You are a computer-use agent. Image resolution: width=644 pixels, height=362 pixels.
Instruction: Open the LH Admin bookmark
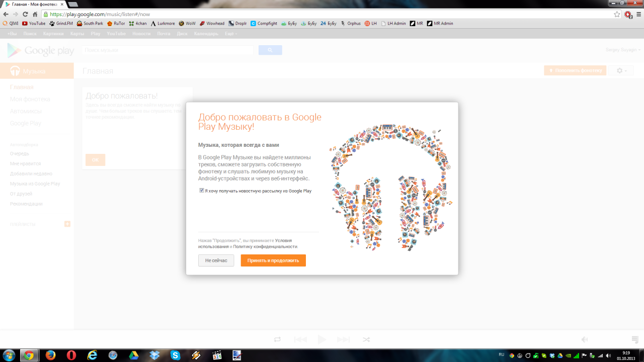[394, 23]
